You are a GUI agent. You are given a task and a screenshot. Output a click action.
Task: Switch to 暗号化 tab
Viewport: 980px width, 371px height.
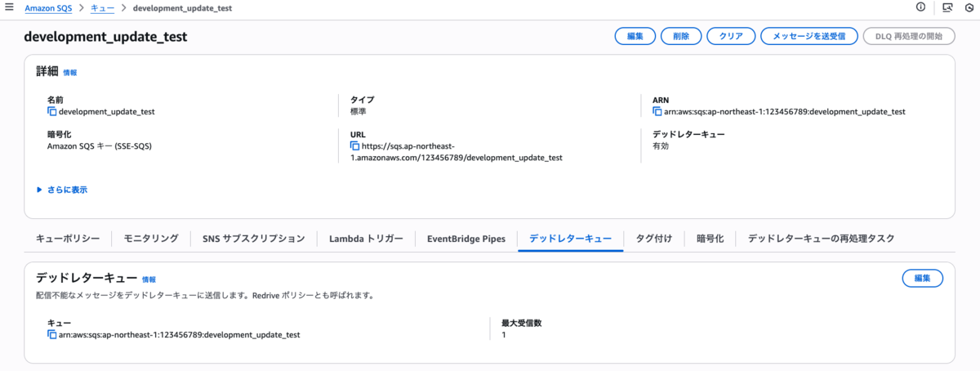point(710,239)
